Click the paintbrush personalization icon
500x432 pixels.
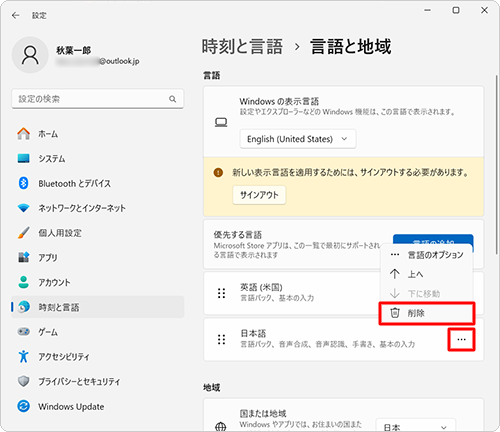[x=23, y=233]
